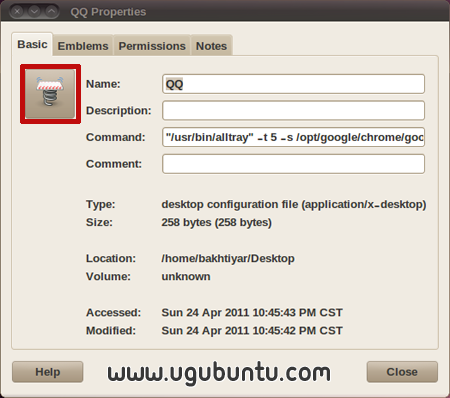This screenshot has height=398, width=450.
Task: Open the Notes tab
Action: [x=211, y=46]
